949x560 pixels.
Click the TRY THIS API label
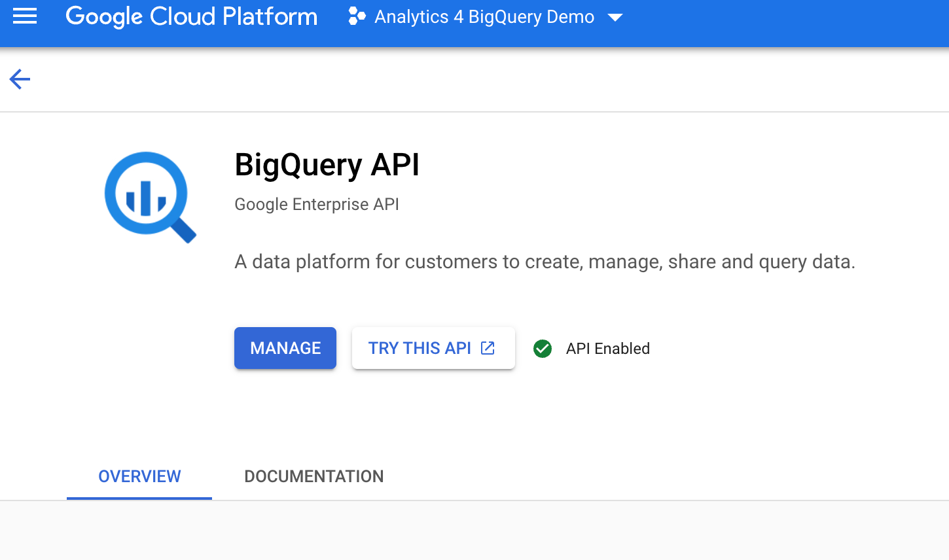[420, 348]
